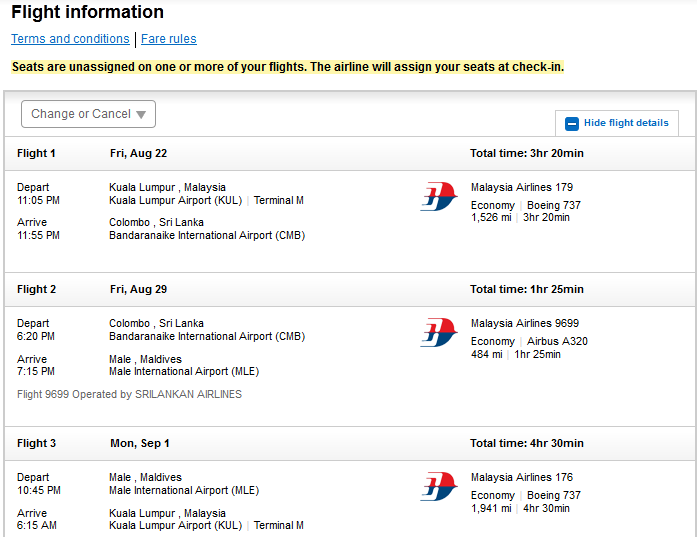697x537 pixels.
Task: Click Total time: 4hr 30min
Action: coord(527,443)
